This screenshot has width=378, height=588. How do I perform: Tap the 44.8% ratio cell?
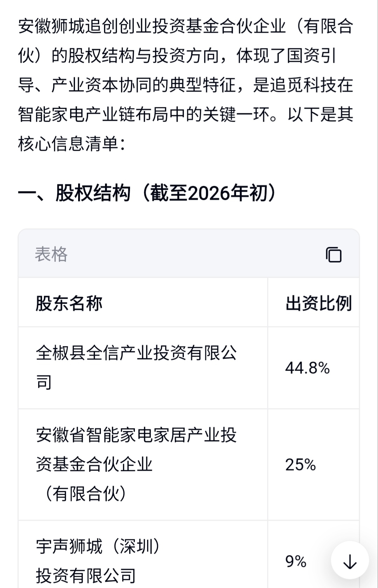pyautogui.click(x=307, y=368)
